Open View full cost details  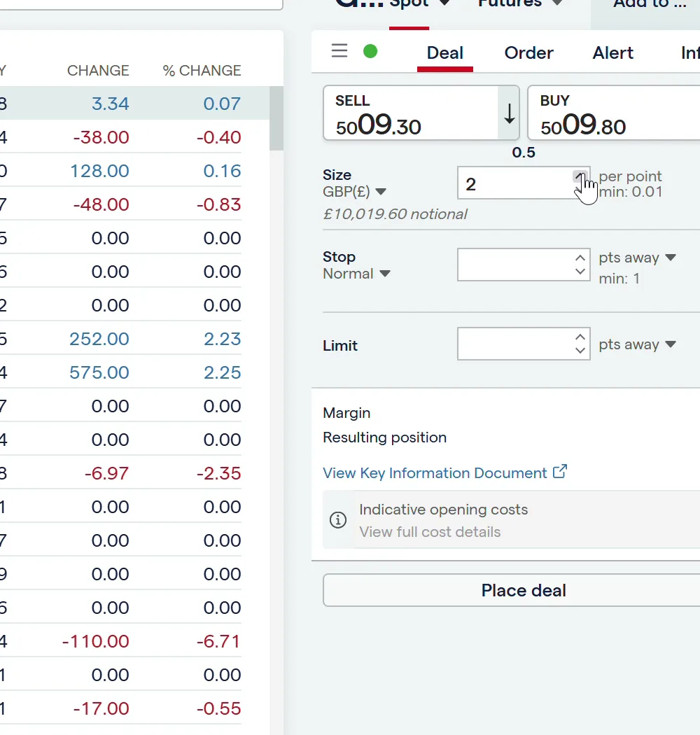(x=430, y=532)
